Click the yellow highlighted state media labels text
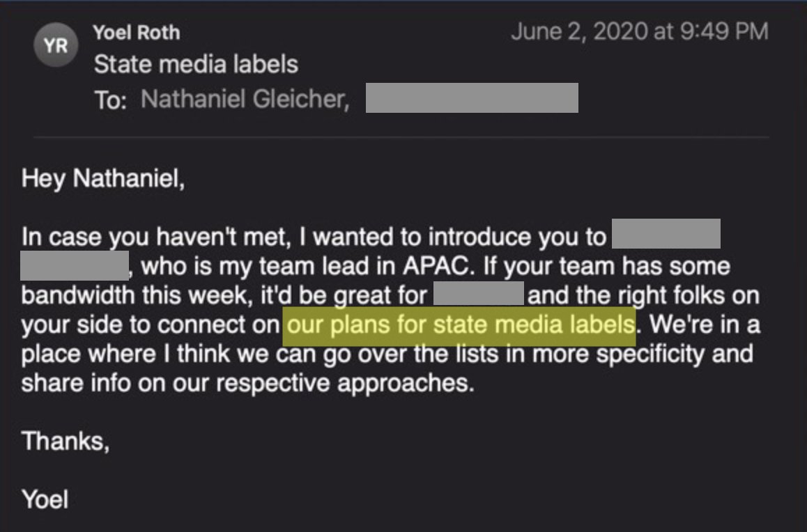This screenshot has width=807, height=532. (461, 325)
